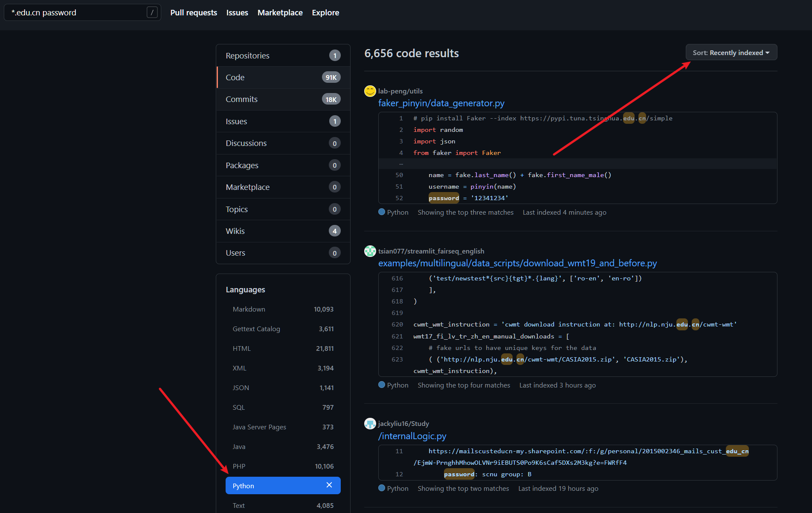The image size is (812, 513).
Task: Select Wikis search category
Action: point(283,231)
